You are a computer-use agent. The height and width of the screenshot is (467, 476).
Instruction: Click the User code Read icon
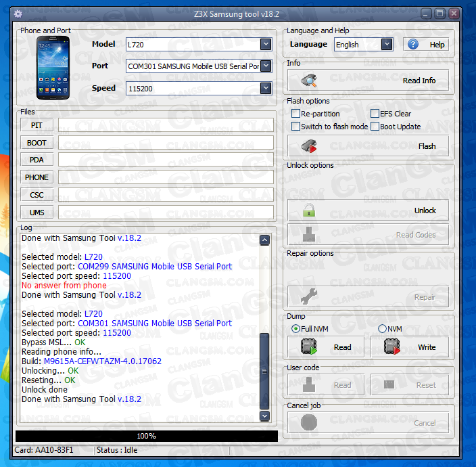pyautogui.click(x=309, y=384)
